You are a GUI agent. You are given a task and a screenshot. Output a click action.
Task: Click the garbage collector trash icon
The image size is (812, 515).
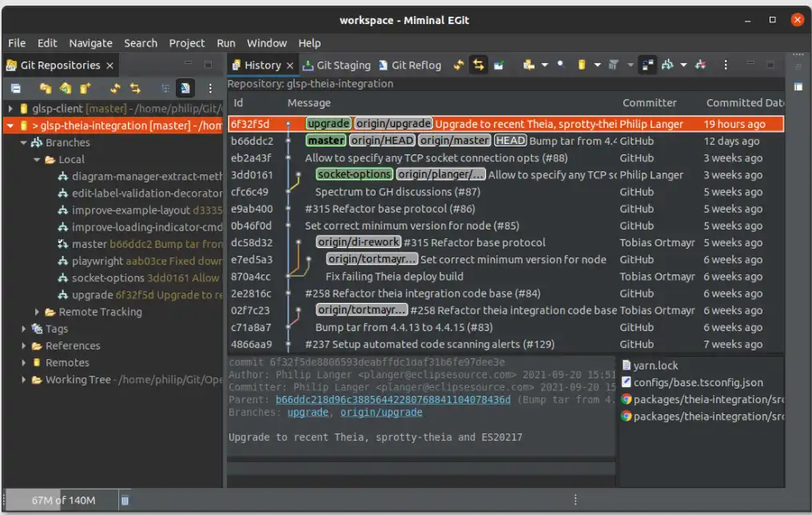(x=125, y=501)
